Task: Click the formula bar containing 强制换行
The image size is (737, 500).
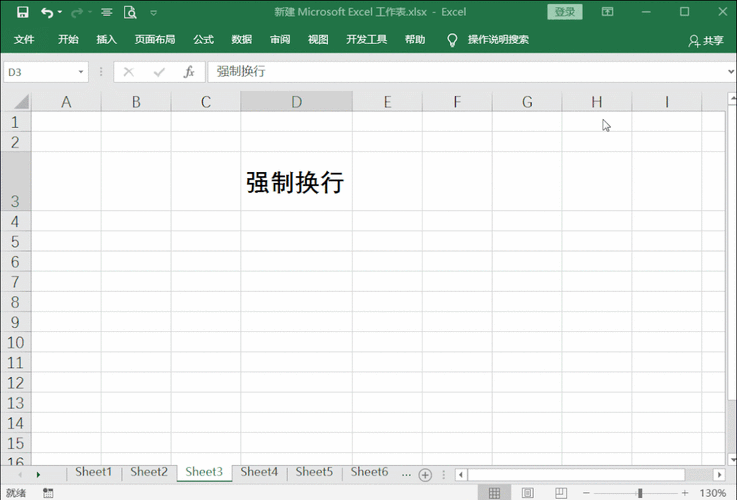Action: tap(467, 72)
